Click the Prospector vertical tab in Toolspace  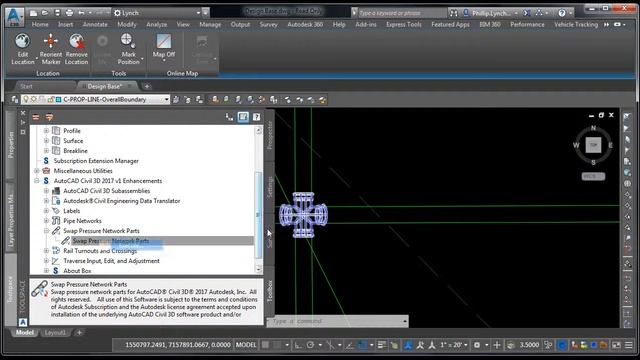[269, 135]
